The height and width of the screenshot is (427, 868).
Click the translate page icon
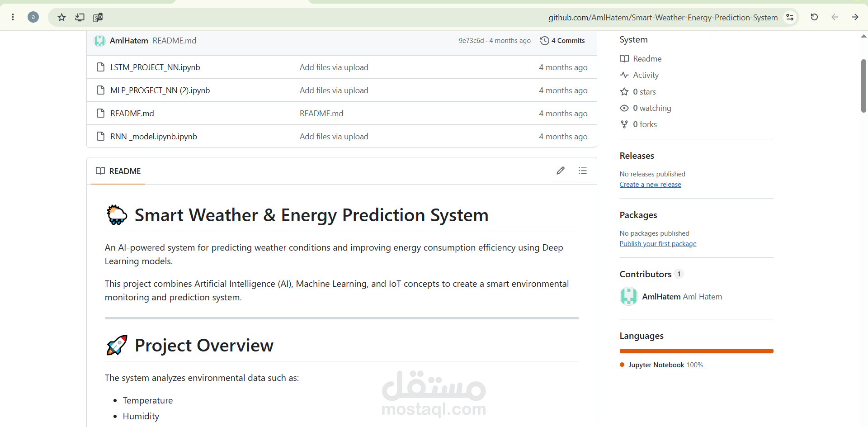98,17
